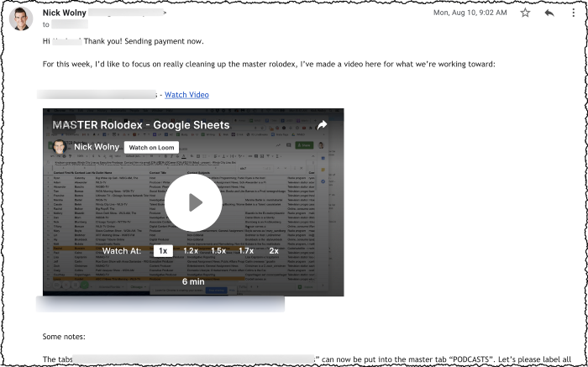Play the Loom video
588x367 pixels.
coord(193,202)
